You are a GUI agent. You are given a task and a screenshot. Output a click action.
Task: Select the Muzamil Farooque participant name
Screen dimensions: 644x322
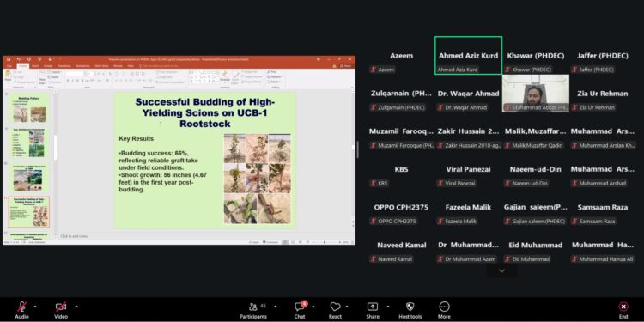click(x=401, y=131)
